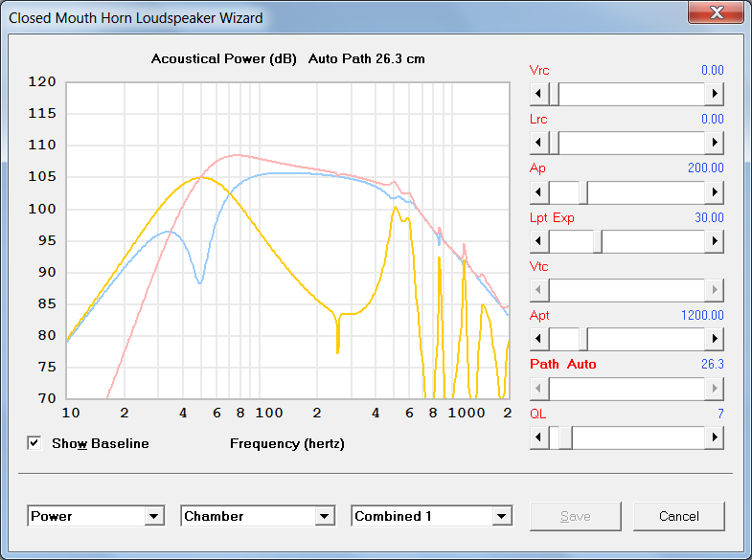Uncheck the Show Baseline checkbox

[x=34, y=443]
